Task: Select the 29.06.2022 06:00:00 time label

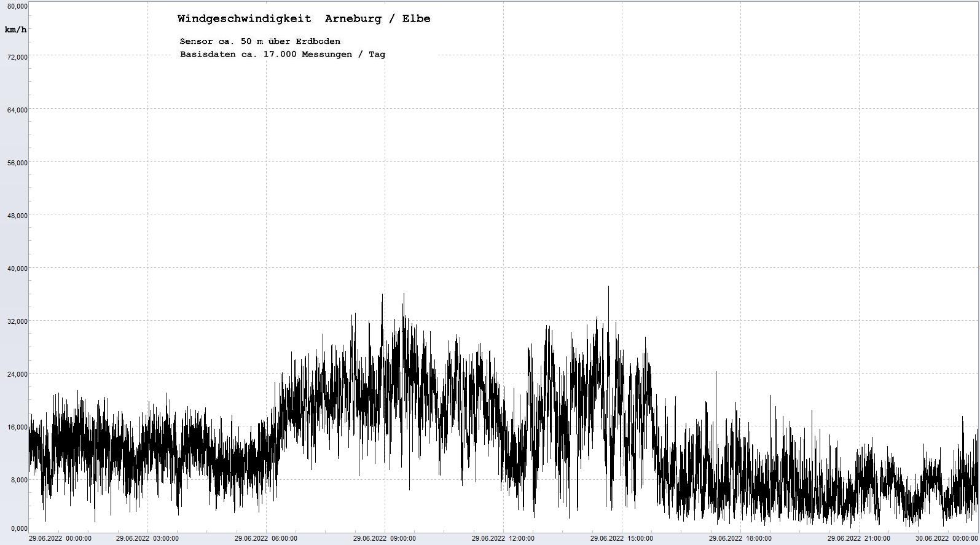Action: (265, 539)
